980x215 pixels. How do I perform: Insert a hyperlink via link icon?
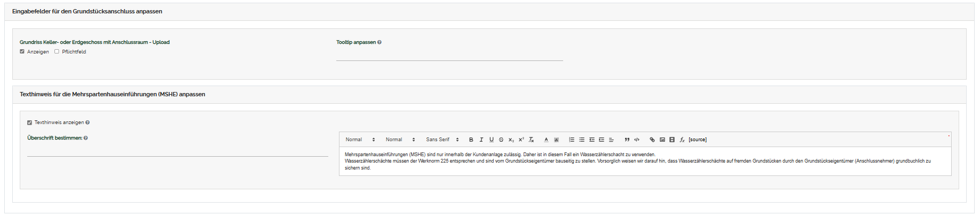coord(652,140)
